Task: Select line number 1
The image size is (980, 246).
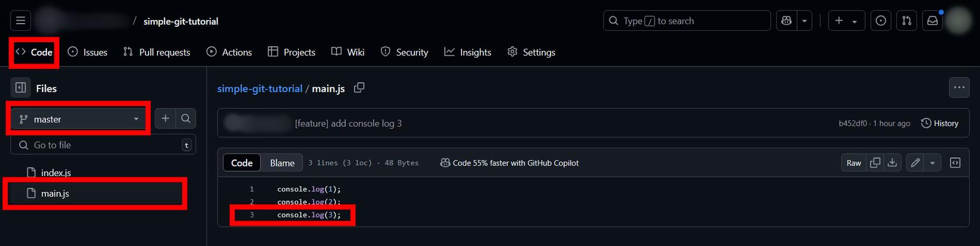Action: [251, 189]
